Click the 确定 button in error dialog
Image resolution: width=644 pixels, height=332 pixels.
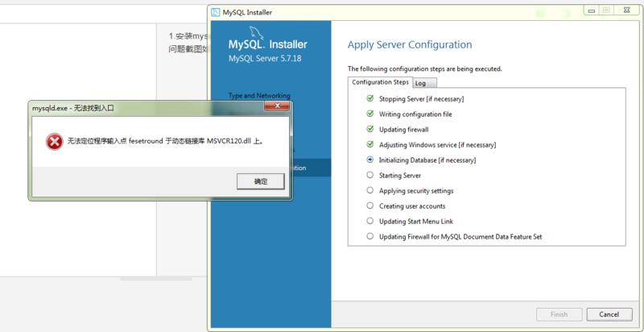click(x=260, y=181)
